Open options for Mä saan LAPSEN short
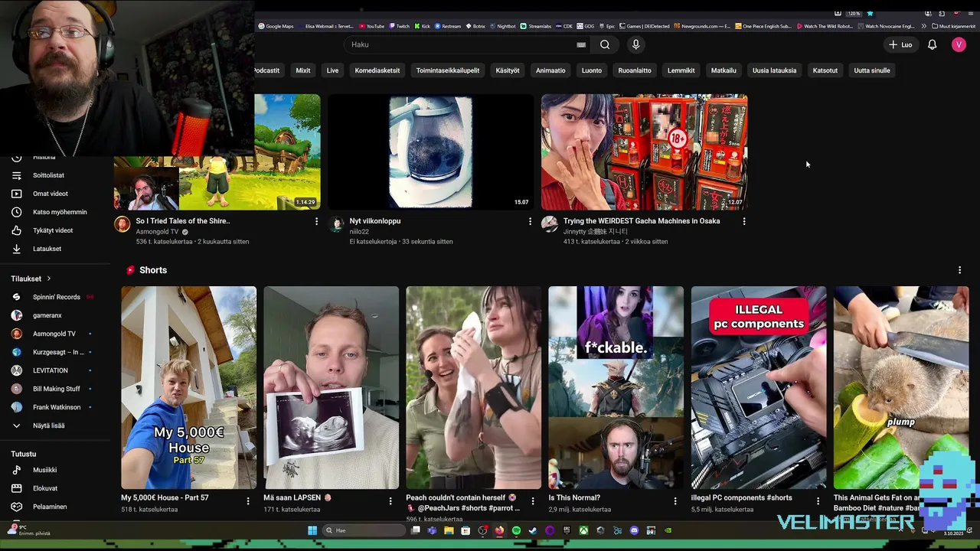This screenshot has width=980, height=551. pyautogui.click(x=390, y=501)
